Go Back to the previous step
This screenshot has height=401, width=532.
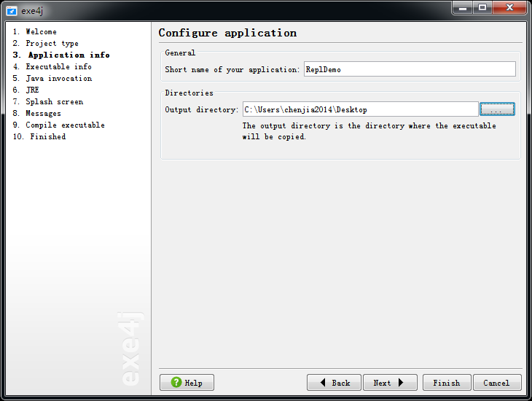click(334, 383)
